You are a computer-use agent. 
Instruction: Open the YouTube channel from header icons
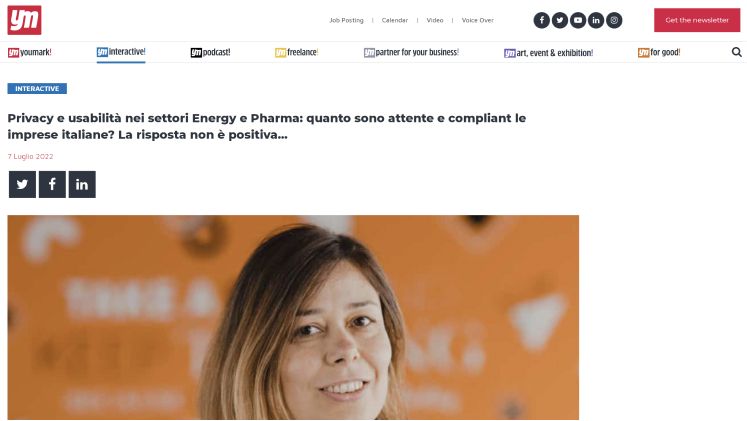coord(578,20)
